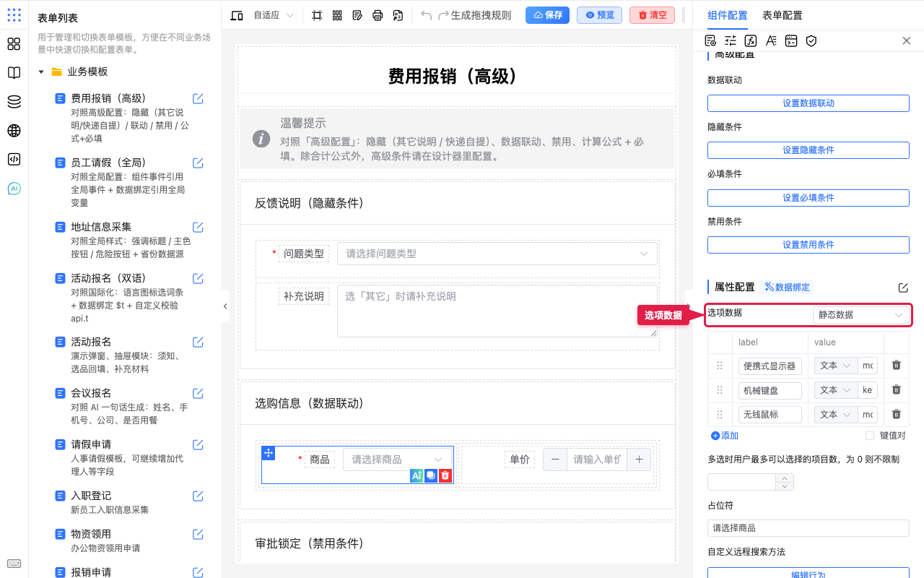
Task: Edit the 会议报名 template
Action: point(198,394)
